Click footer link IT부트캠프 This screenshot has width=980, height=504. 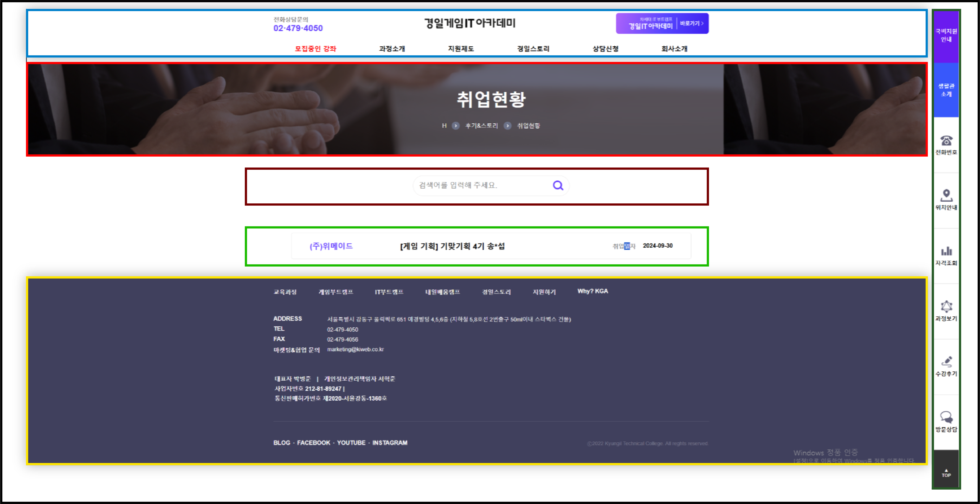pyautogui.click(x=389, y=292)
